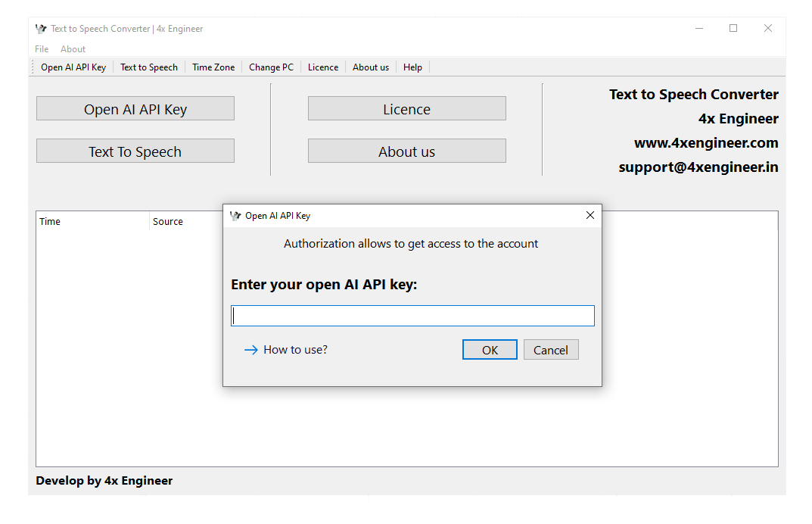The width and height of the screenshot is (812, 524).
Task: Choose Change PC in the toolbar
Action: 272,67
